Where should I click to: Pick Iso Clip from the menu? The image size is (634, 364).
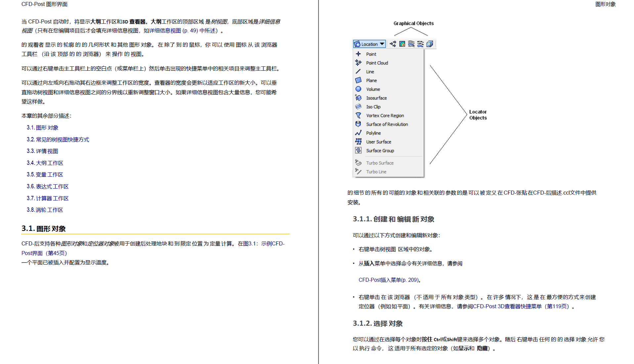point(373,107)
